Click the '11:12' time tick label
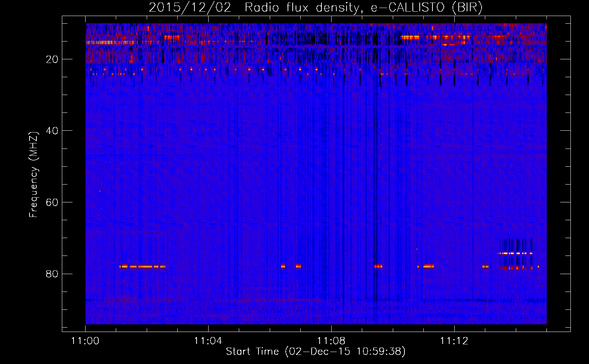The width and height of the screenshot is (589, 364). (x=454, y=341)
